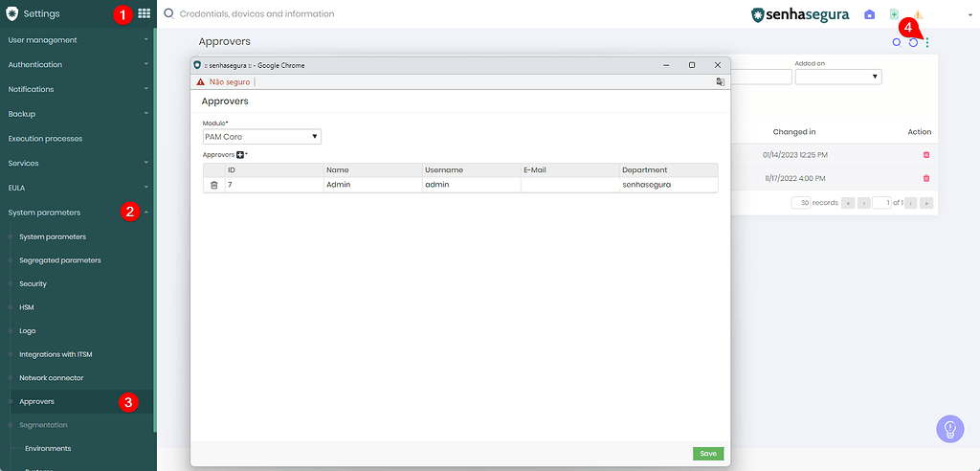980x471 pixels.
Task: Remove Admin approver with trash icon
Action: click(213, 185)
